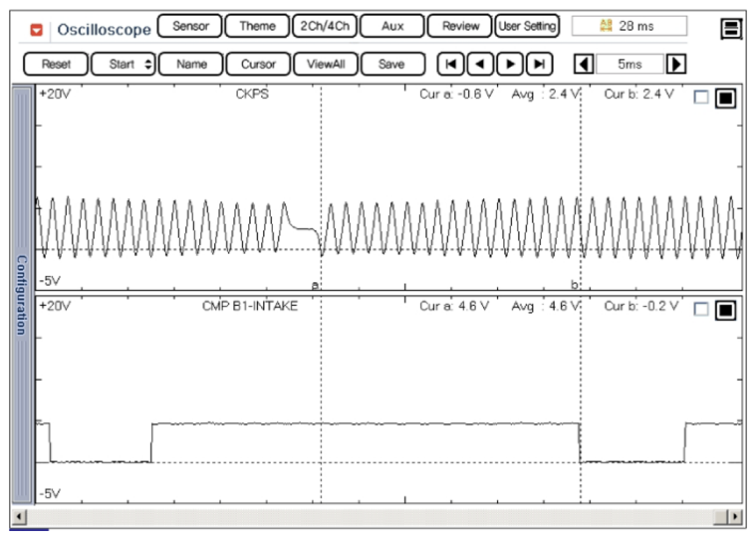This screenshot has width=756, height=540.
Task: Decrease the 5ms time base
Action: pyautogui.click(x=585, y=64)
